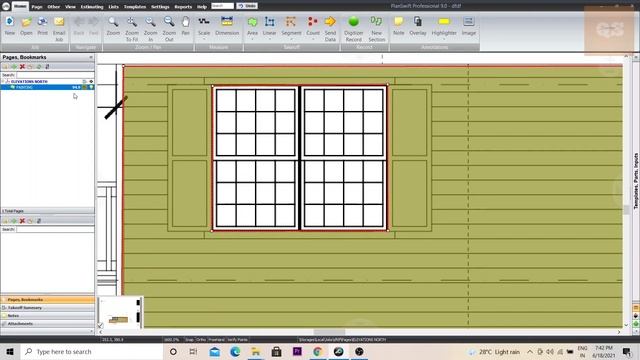Image resolution: width=640 pixels, height=360 pixels.
Task: Toggle Verify Points in status bar
Action: click(x=237, y=340)
